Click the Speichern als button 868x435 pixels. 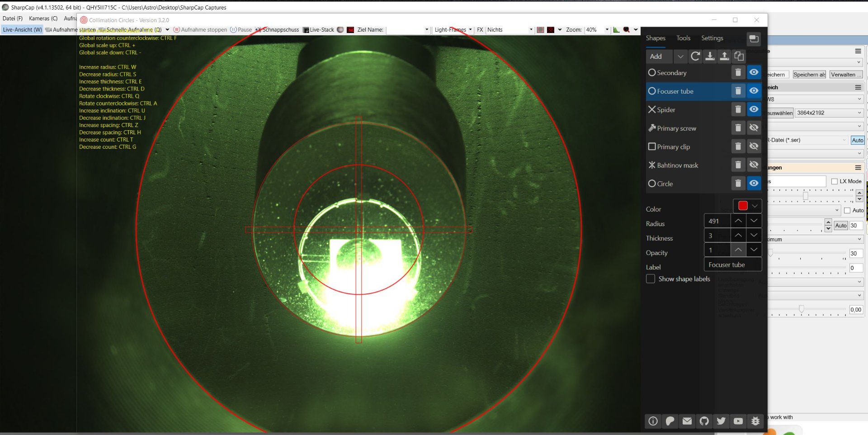coord(809,75)
